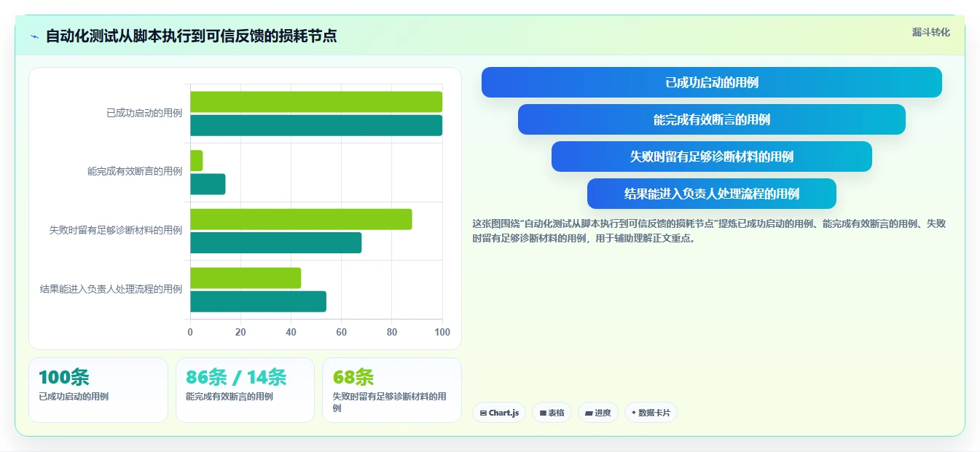Image resolution: width=980 pixels, height=452 pixels.
Task: Open the 100条 data card
Action: 98,390
